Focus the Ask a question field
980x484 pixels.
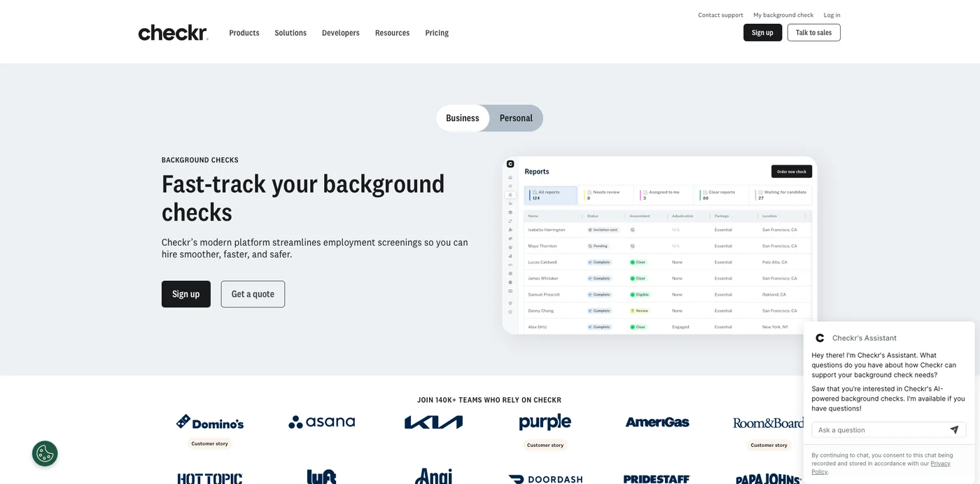tap(889, 430)
